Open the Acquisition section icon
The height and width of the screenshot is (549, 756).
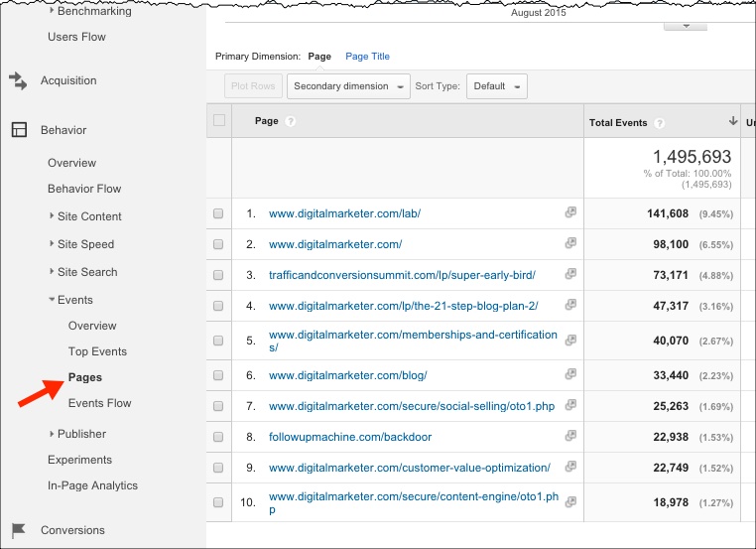(x=18, y=80)
